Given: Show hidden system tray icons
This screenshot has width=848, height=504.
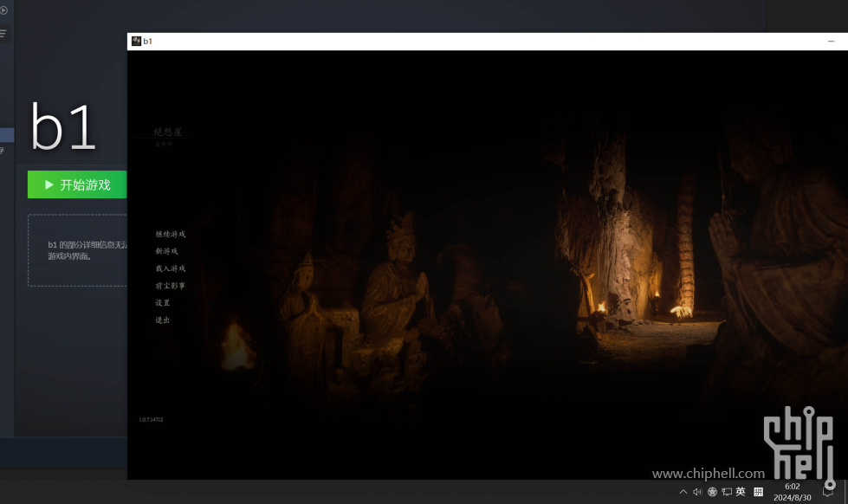Looking at the screenshot, I should (683, 492).
